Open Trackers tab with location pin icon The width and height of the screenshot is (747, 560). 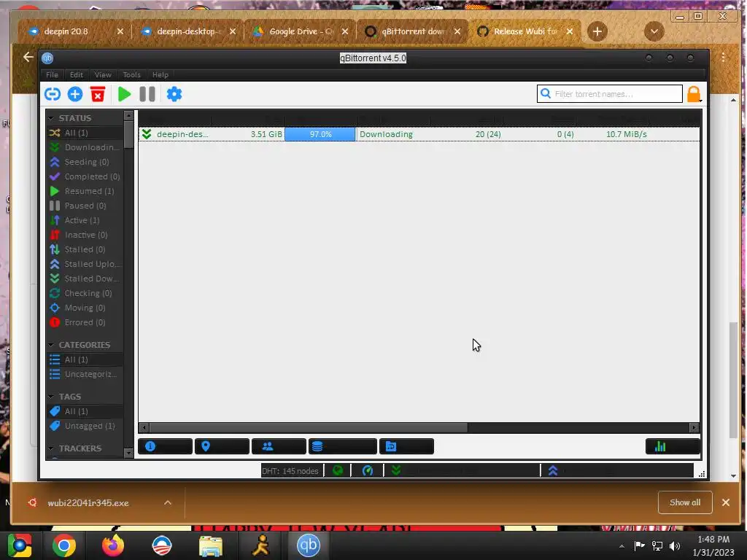[x=222, y=446]
